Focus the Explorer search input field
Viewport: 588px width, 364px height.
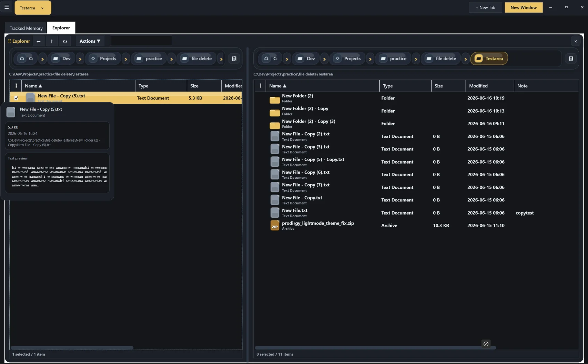[141, 41]
